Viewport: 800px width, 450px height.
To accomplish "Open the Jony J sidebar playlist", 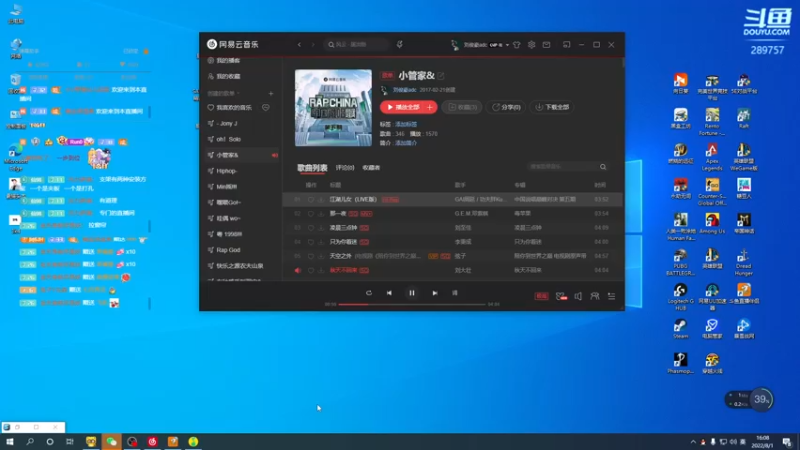I will [x=227, y=123].
